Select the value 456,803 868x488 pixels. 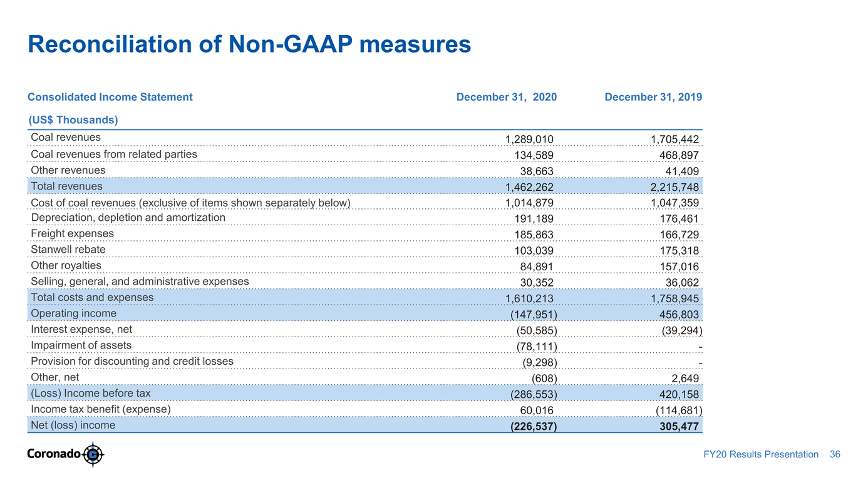679,315
